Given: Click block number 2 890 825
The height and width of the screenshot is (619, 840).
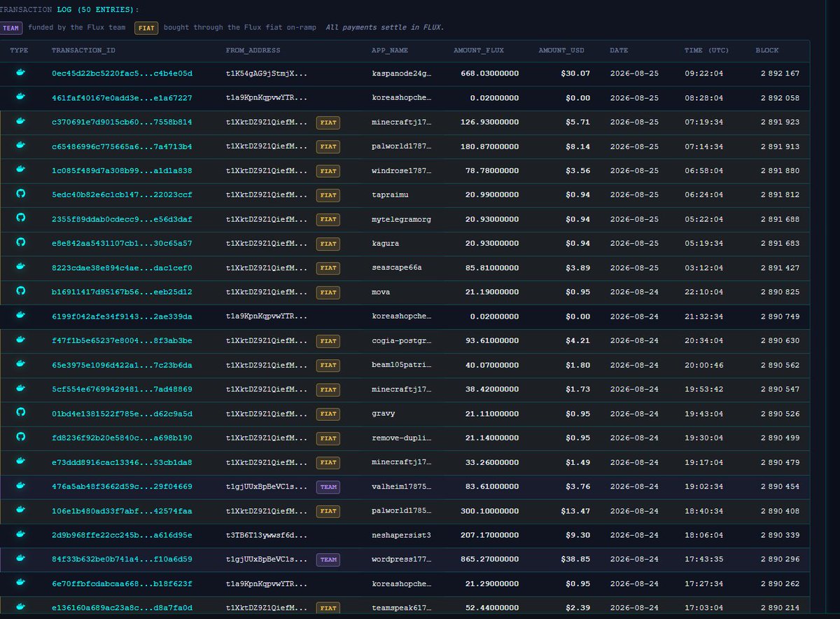Looking at the screenshot, I should coord(780,292).
